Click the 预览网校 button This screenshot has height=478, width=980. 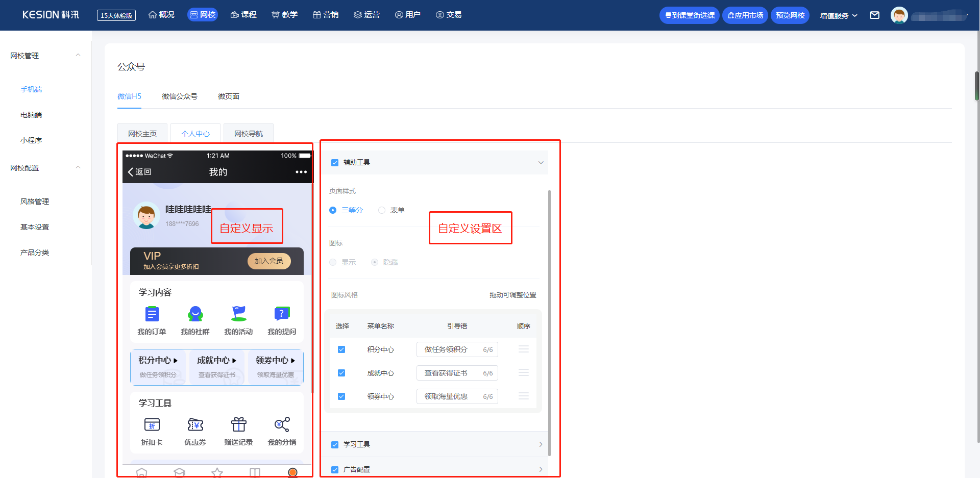[x=790, y=15]
